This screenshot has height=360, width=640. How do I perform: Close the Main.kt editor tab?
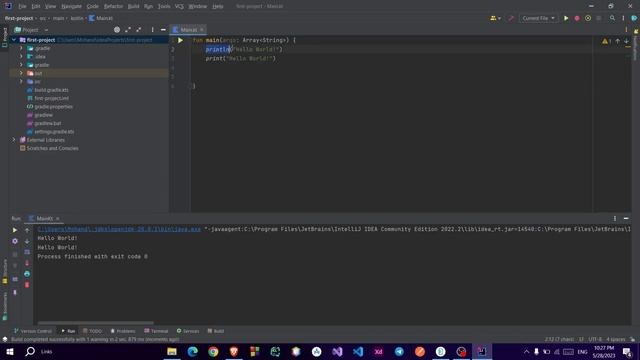point(202,30)
